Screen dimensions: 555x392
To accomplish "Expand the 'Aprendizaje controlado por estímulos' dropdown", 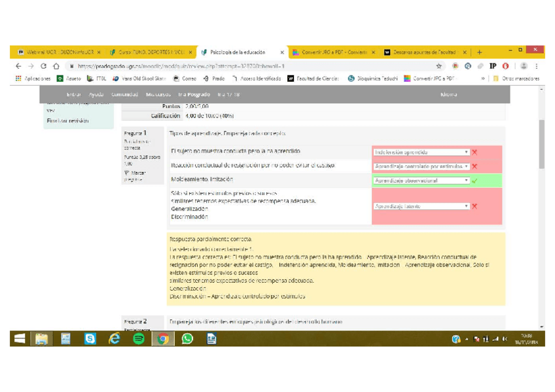I will [421, 166].
